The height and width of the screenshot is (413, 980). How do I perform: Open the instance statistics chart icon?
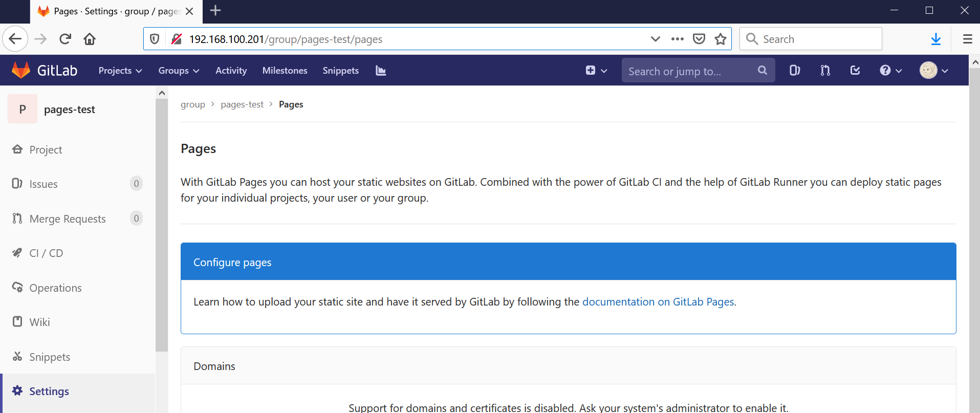tap(381, 71)
